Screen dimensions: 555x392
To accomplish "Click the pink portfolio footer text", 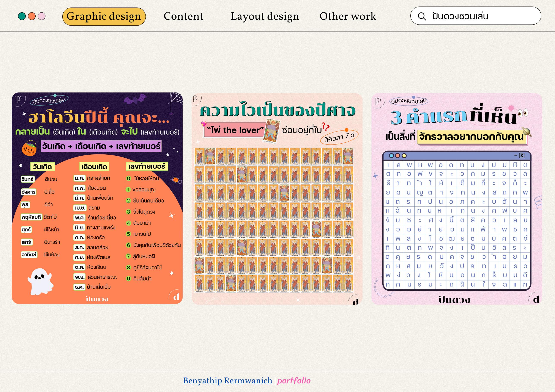I will point(294,381).
